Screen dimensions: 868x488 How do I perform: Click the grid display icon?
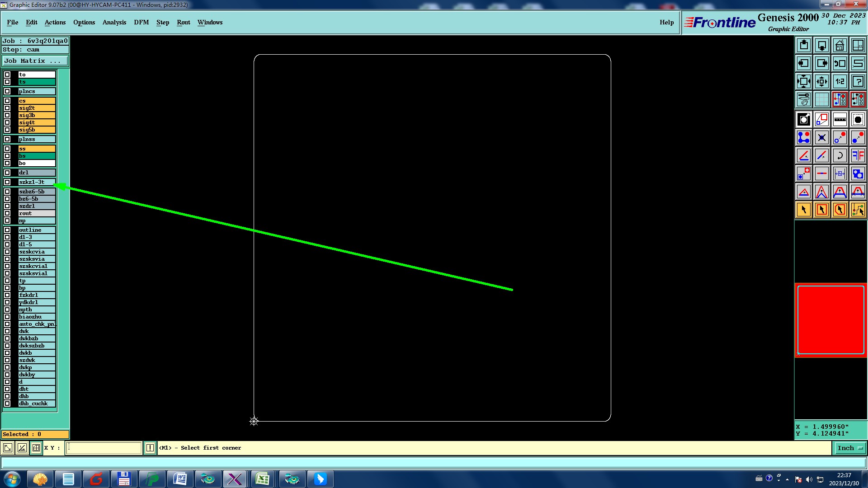821,99
